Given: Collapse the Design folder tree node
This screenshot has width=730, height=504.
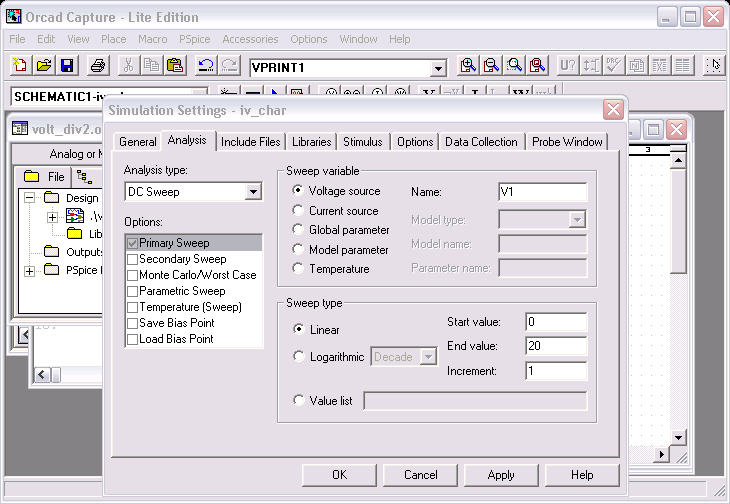Looking at the screenshot, I should [x=30, y=198].
